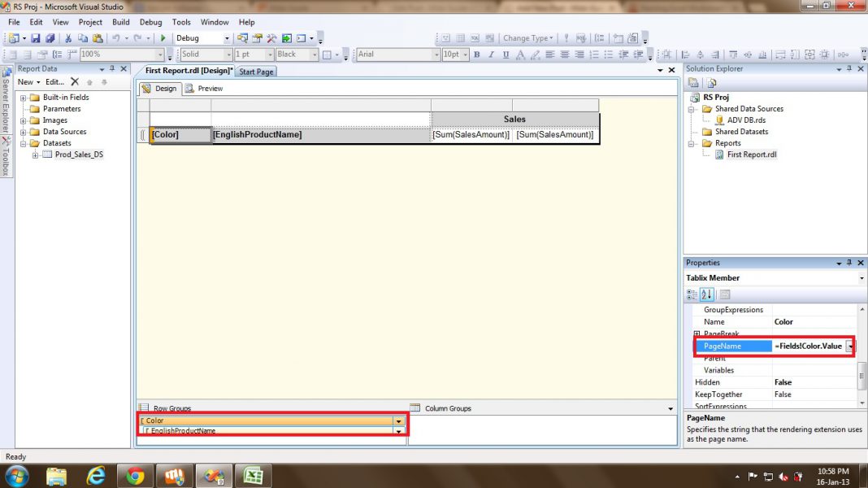Select the Cut icon on the toolbar
868x488 pixels.
click(x=67, y=38)
